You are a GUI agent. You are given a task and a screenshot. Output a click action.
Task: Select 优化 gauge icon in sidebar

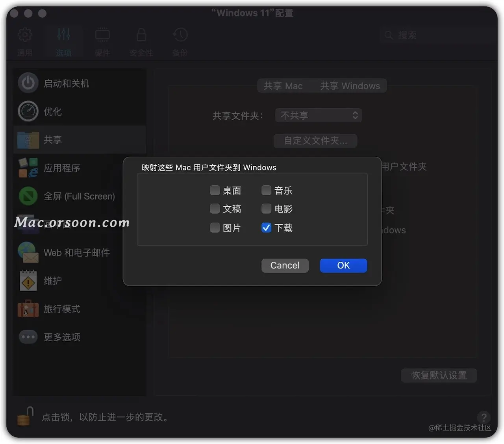tap(28, 111)
